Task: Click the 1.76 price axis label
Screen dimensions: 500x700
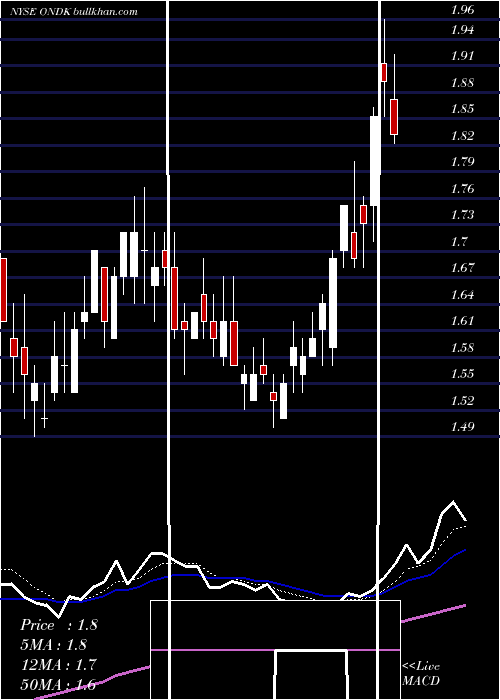Action: [x=462, y=189]
